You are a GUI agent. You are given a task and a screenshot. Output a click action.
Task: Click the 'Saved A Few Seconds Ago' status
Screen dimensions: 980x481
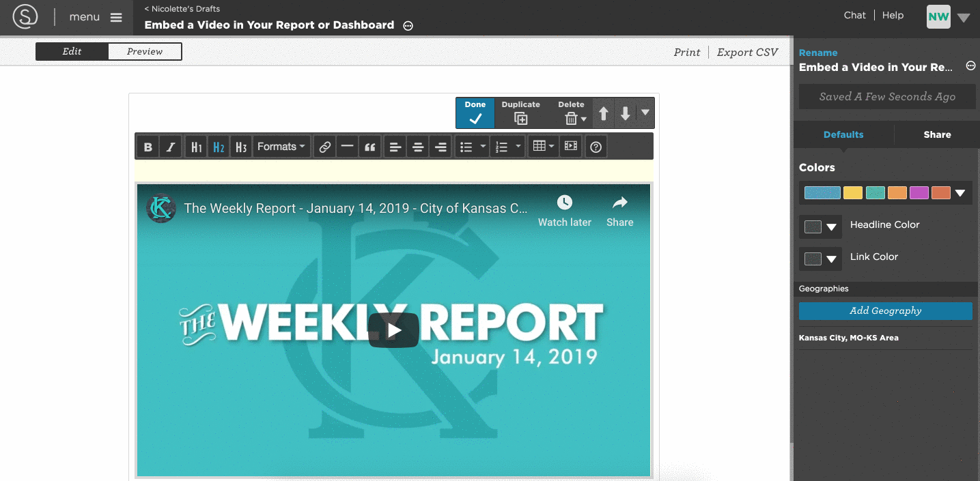pos(887,97)
